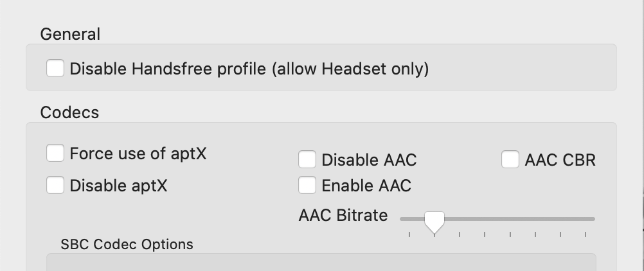Enable the Disable Handsfree profile checkbox

click(55, 68)
